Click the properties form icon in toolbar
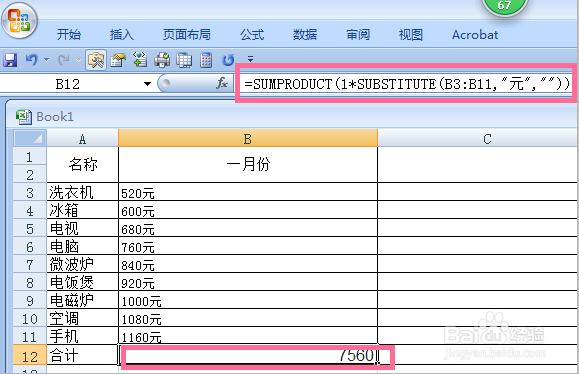The image size is (579, 374). click(x=118, y=60)
